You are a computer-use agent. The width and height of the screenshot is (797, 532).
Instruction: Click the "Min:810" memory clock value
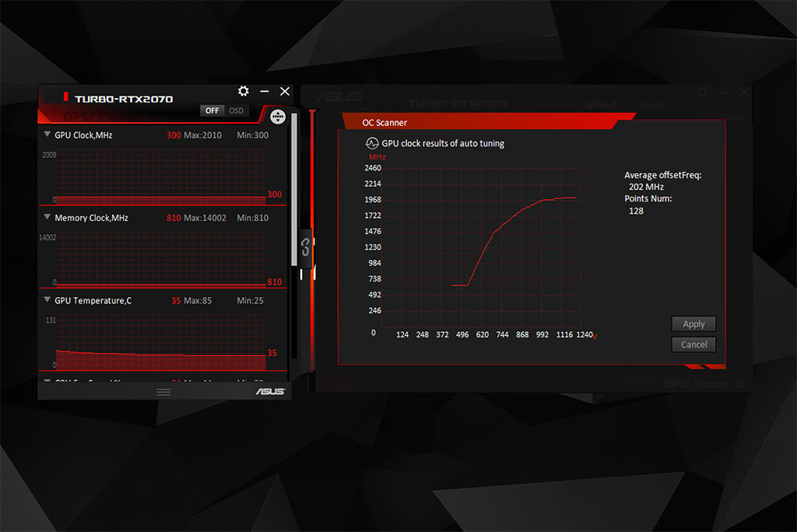(x=253, y=218)
